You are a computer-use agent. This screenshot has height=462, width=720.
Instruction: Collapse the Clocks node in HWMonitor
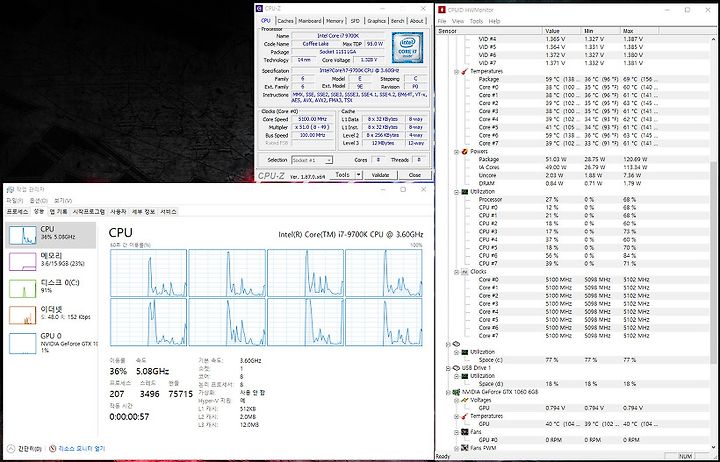point(456,272)
